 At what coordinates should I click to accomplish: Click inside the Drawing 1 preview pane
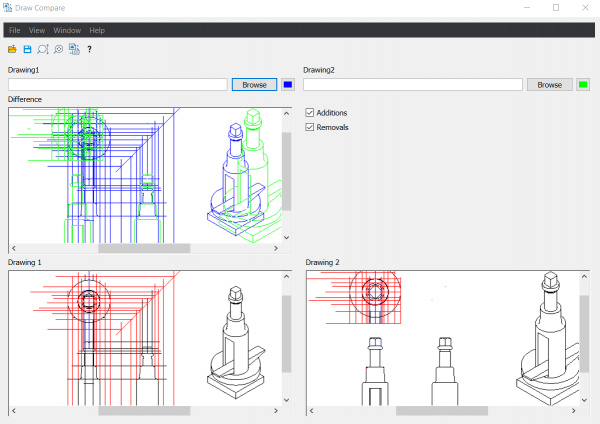click(145, 338)
